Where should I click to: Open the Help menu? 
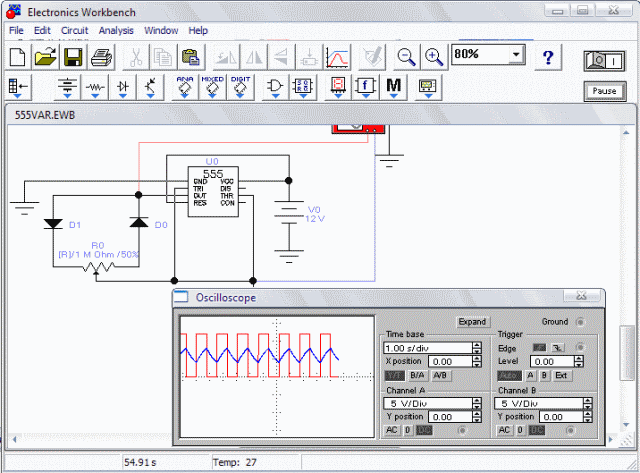coord(198,31)
